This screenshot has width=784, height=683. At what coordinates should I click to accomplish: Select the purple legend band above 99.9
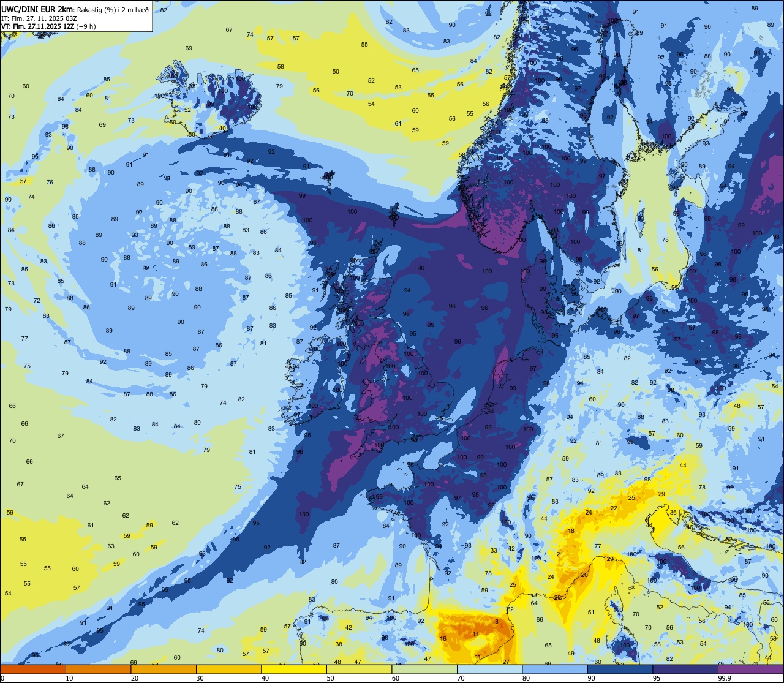click(750, 669)
